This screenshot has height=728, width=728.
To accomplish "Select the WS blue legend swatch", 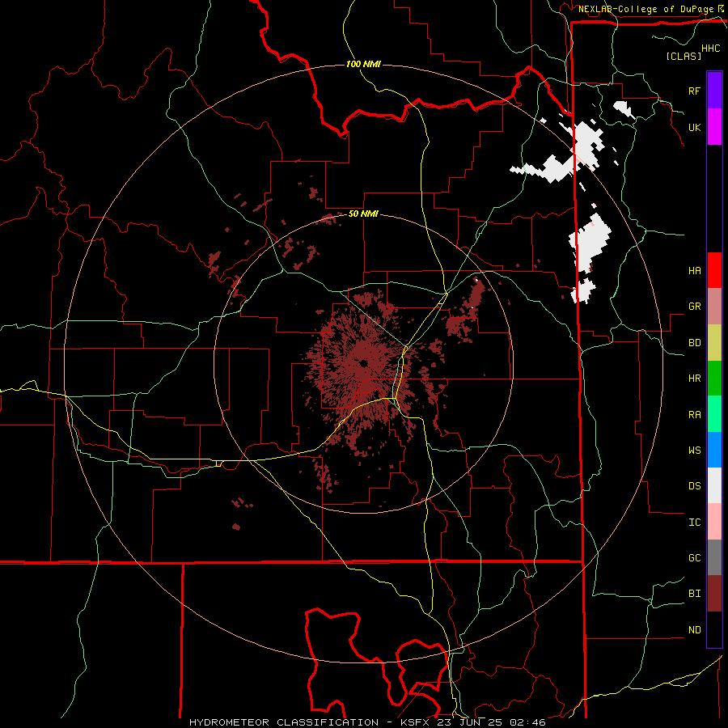I will [714, 450].
